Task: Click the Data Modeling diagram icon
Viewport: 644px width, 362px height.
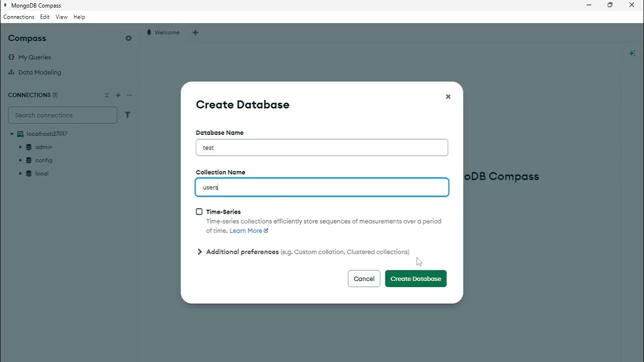Action: (12, 72)
